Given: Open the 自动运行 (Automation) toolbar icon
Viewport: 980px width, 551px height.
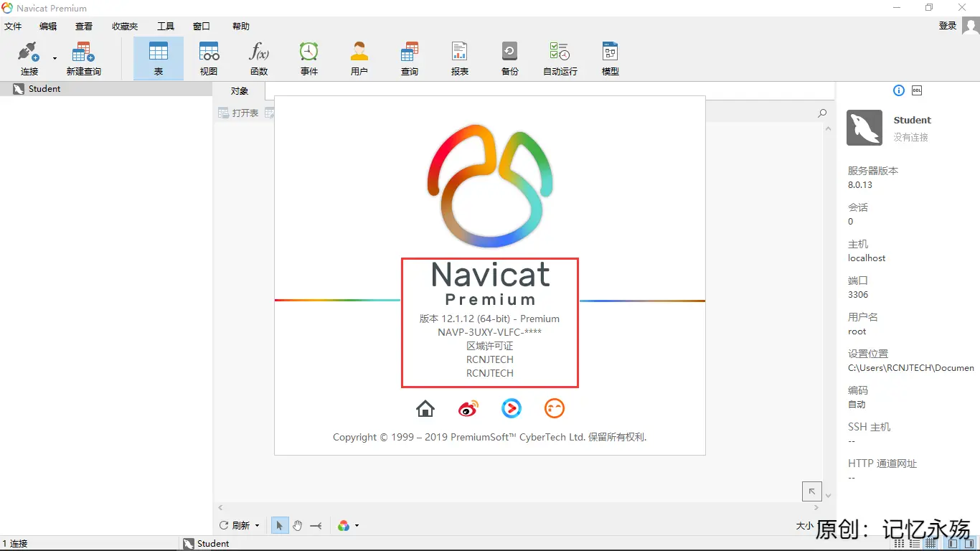Looking at the screenshot, I should (560, 59).
